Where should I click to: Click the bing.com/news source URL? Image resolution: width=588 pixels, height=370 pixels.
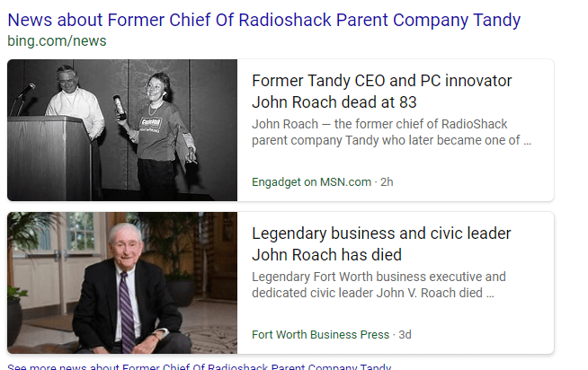(x=56, y=41)
